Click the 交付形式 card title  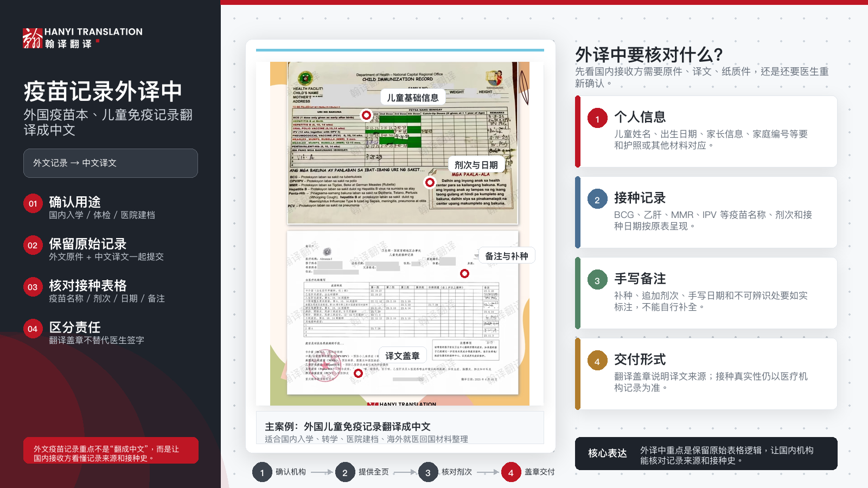[x=640, y=359]
